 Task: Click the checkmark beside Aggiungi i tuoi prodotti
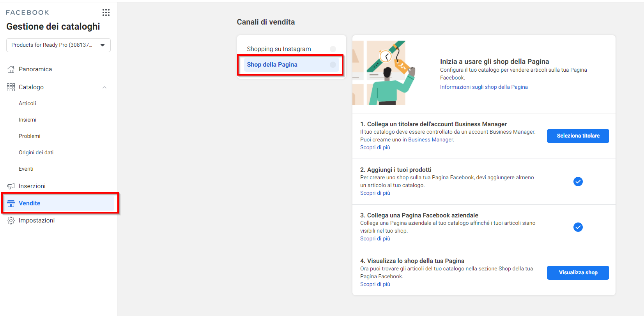(578, 182)
